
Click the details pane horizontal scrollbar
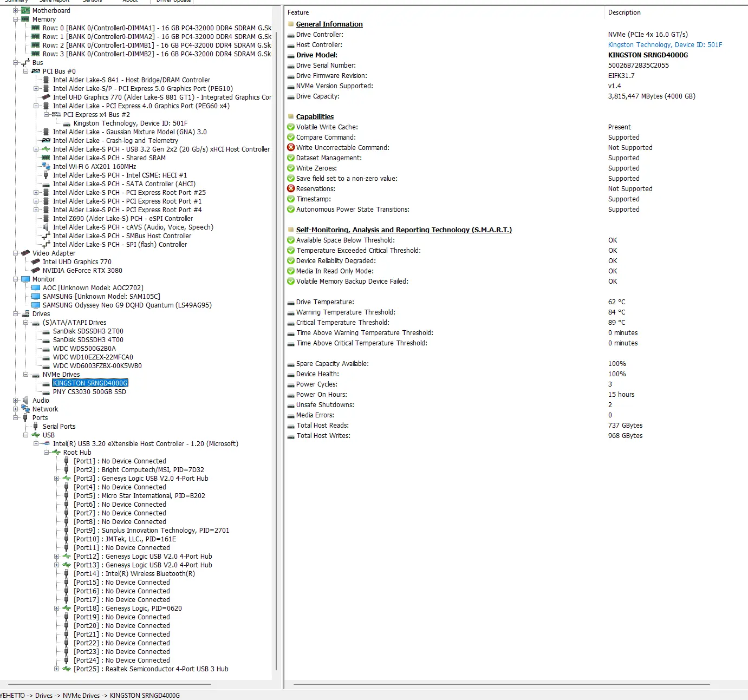click(502, 684)
